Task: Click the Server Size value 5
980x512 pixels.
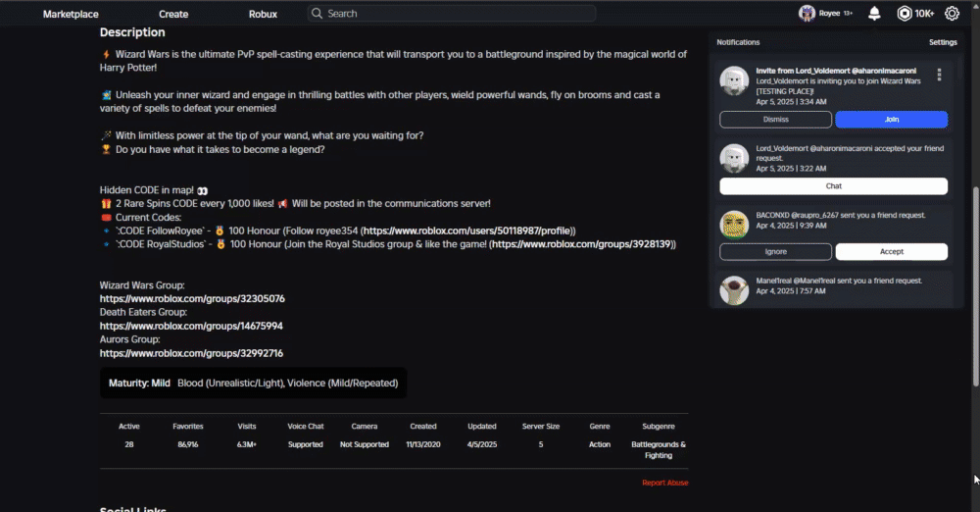Action: pyautogui.click(x=541, y=444)
